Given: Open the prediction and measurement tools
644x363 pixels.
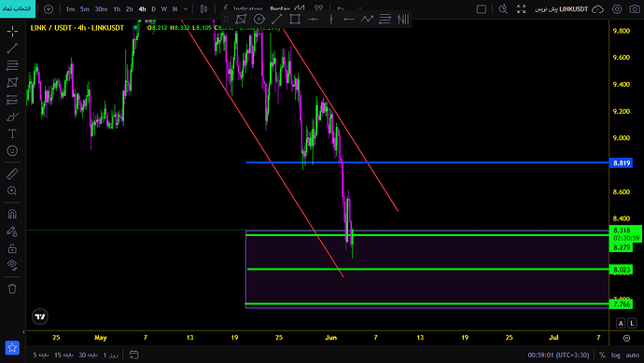Looking at the screenshot, I should pyautogui.click(x=12, y=100).
